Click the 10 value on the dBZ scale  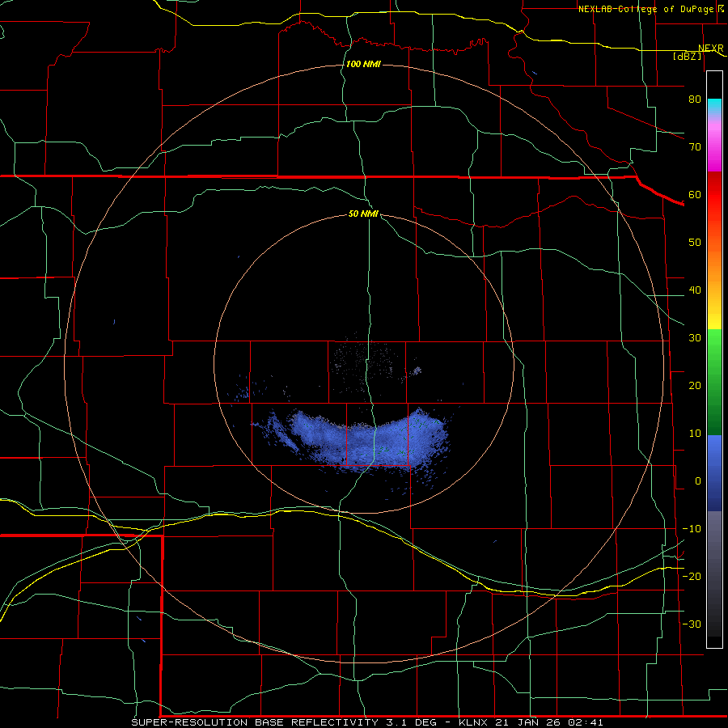695,434
